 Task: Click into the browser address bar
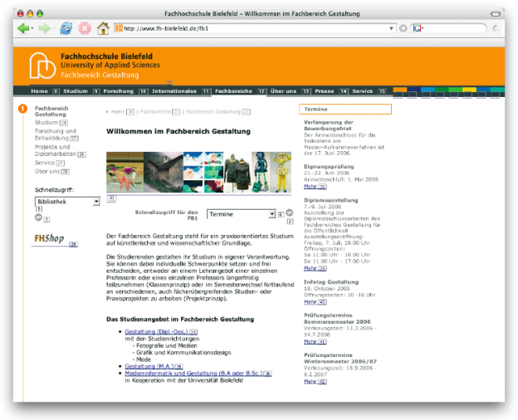[x=254, y=28]
